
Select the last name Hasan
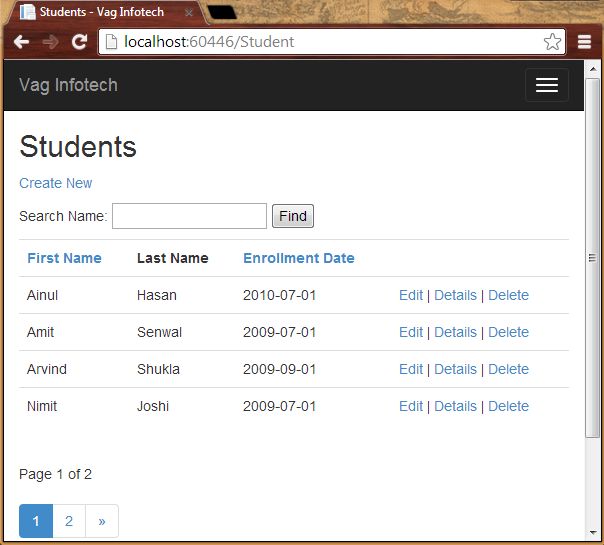(x=157, y=295)
